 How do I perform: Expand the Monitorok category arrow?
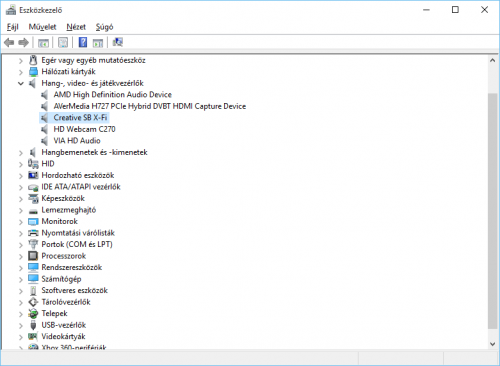pos(21,222)
